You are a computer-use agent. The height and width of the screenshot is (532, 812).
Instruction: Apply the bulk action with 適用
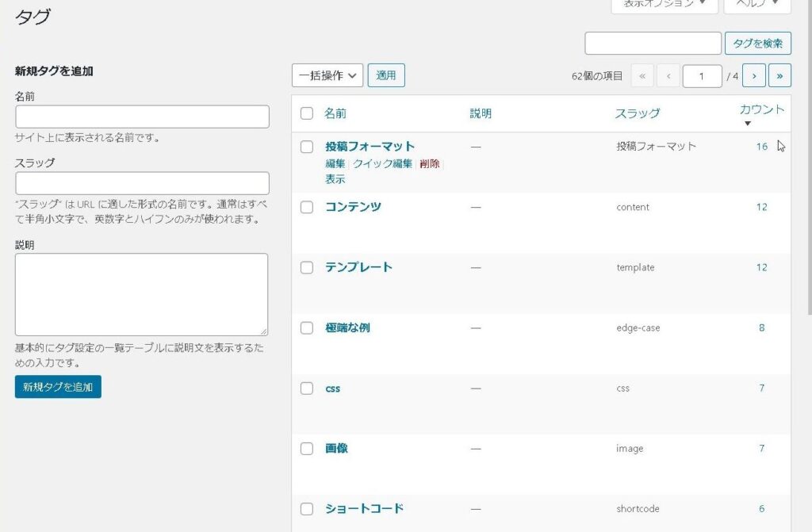(x=386, y=75)
